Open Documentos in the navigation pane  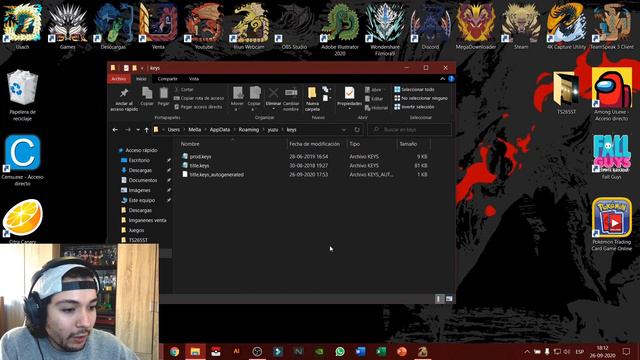142,180
